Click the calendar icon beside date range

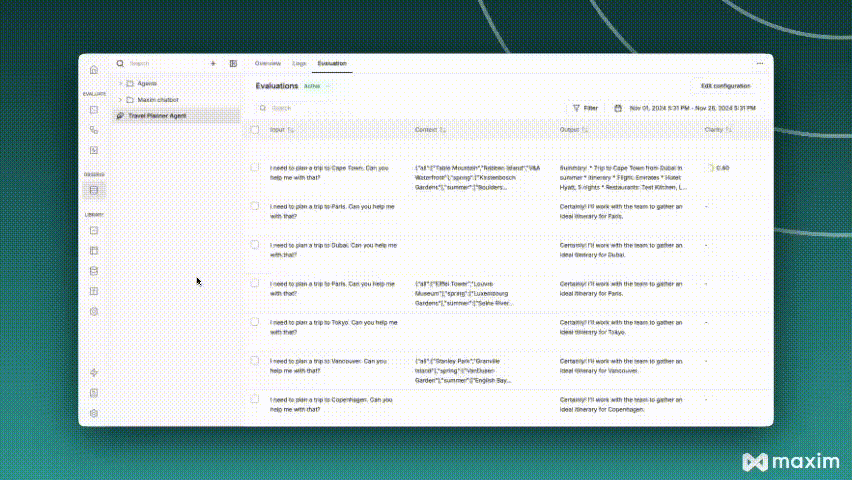tap(618, 108)
